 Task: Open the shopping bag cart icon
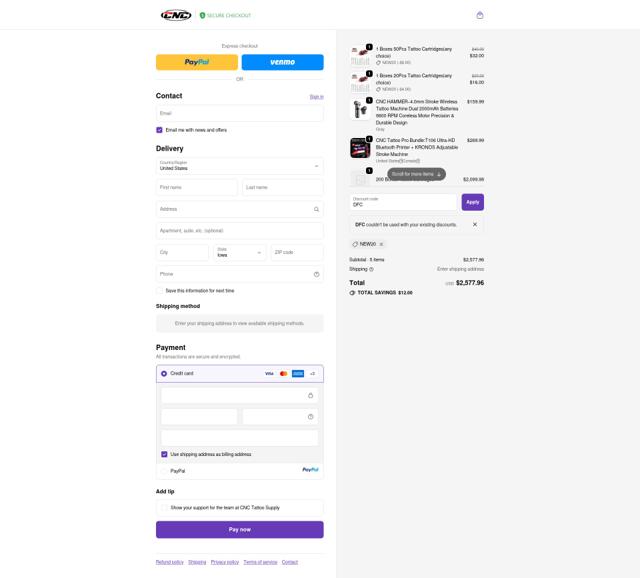point(480,16)
